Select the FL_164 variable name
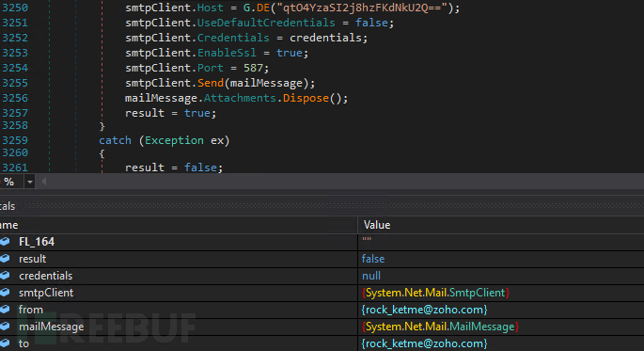 [x=37, y=242]
